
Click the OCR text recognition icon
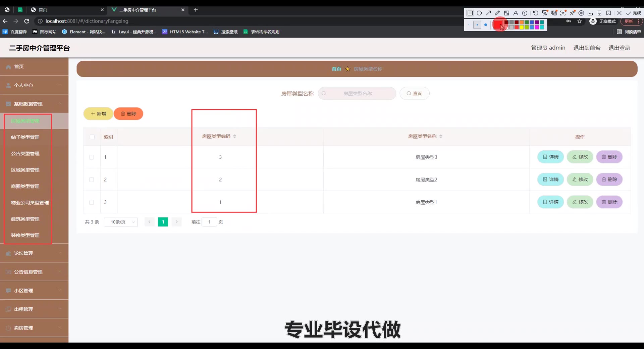563,13
